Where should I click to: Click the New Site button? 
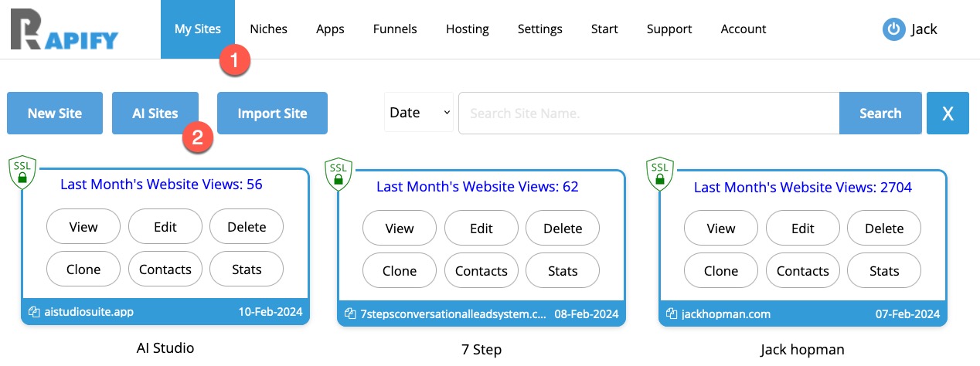[x=55, y=114]
